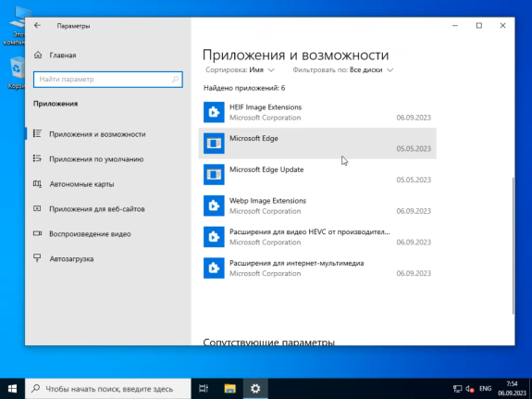This screenshot has width=532, height=399.
Task: Maximize the Параметры window
Action: point(479,26)
